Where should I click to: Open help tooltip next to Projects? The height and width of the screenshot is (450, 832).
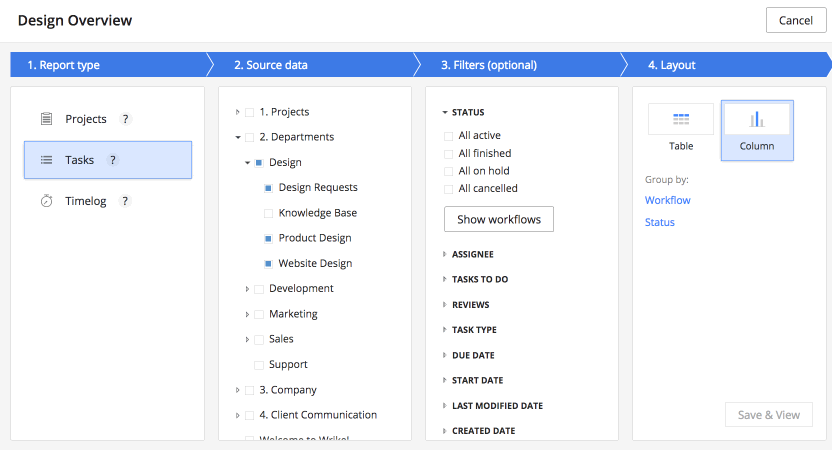126,119
